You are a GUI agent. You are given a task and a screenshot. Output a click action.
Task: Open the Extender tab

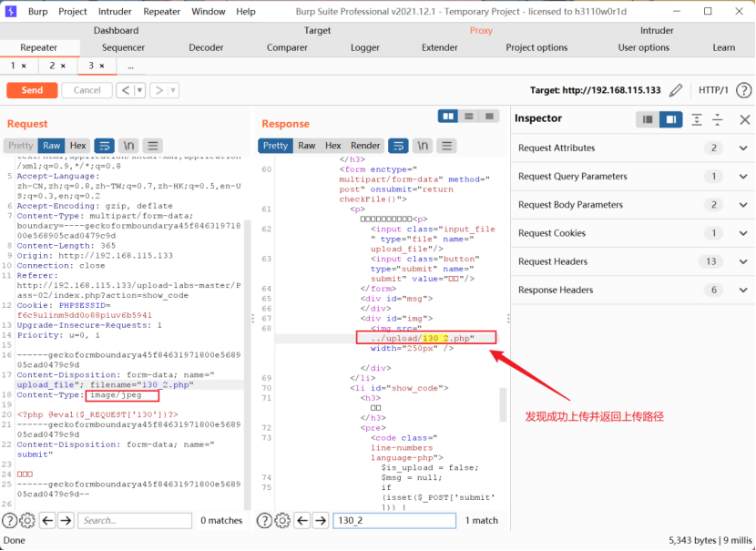[x=440, y=47]
